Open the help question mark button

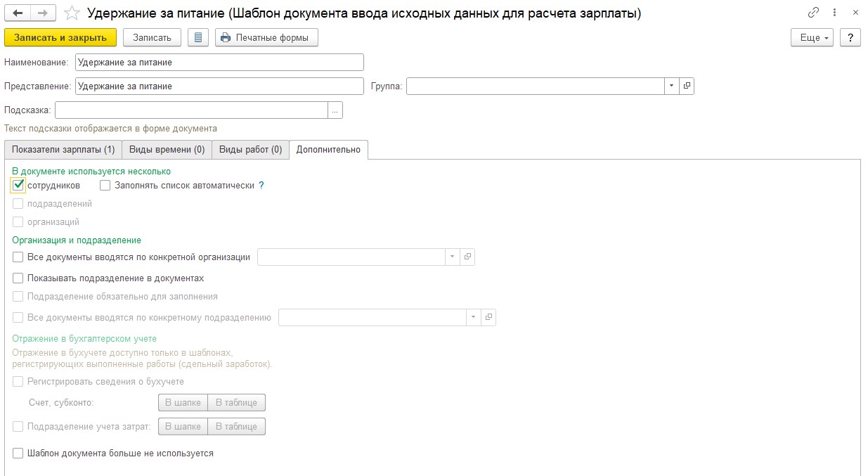point(850,37)
